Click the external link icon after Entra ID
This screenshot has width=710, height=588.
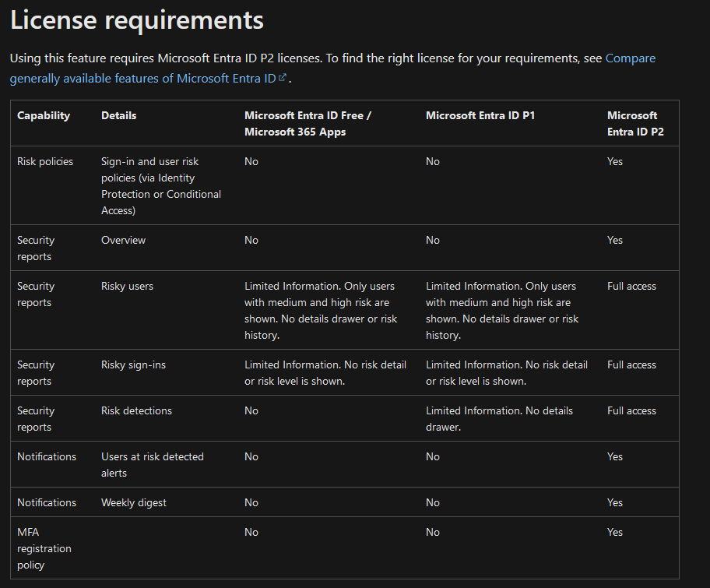283,78
